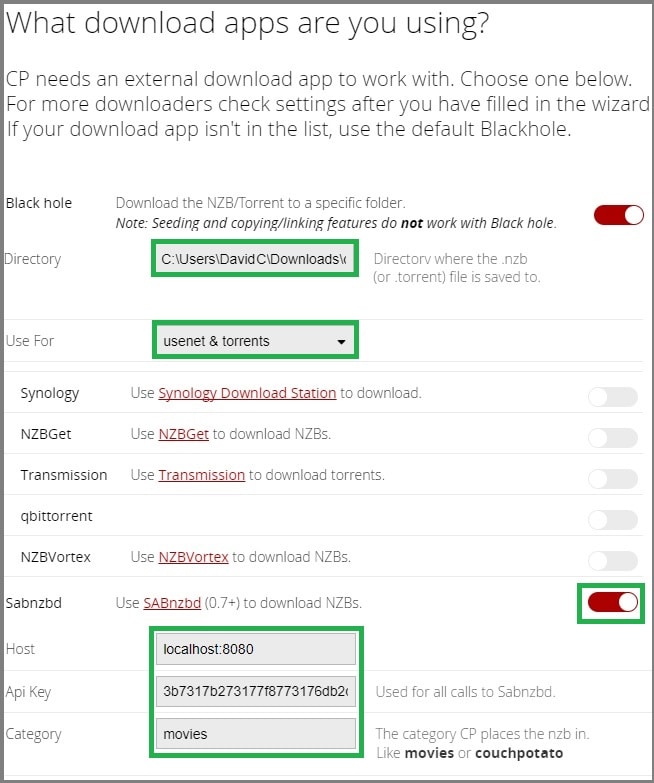This screenshot has width=654, height=783.
Task: Follow the NZBGet hyperlink
Action: pos(183,434)
